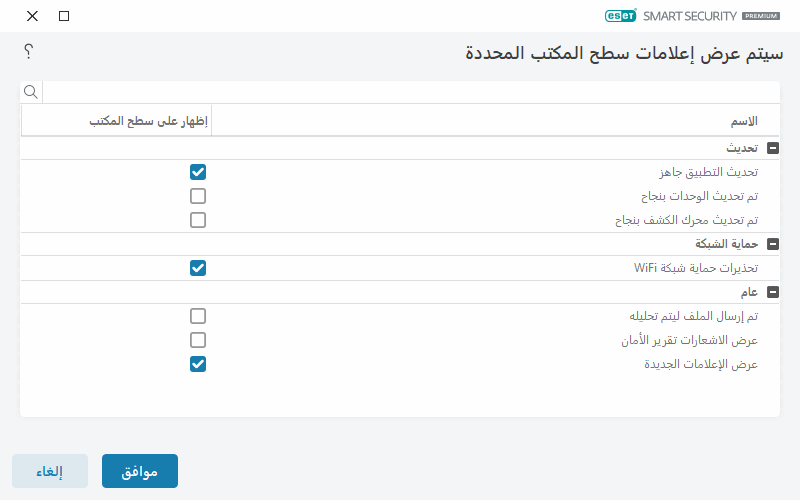The width and height of the screenshot is (800, 500).
Task: Uncheck عرض الإعلامات الجديدة checkbox
Action: pos(198,364)
